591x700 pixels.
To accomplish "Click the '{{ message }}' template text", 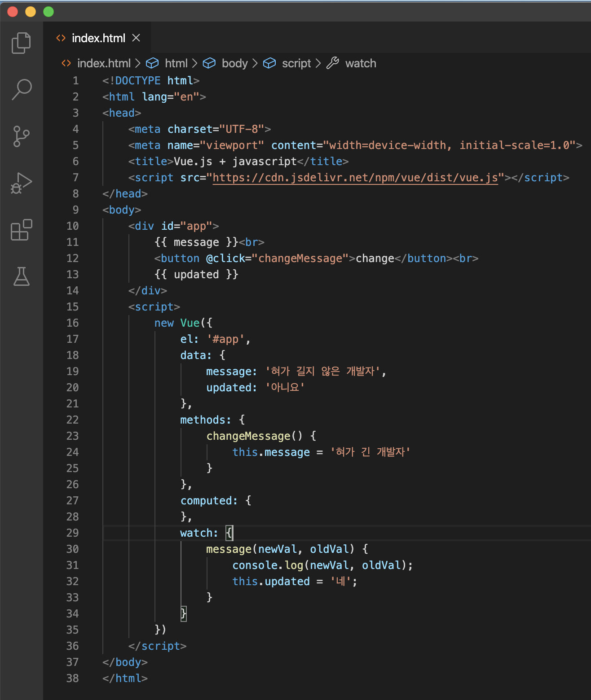I will pyautogui.click(x=196, y=242).
